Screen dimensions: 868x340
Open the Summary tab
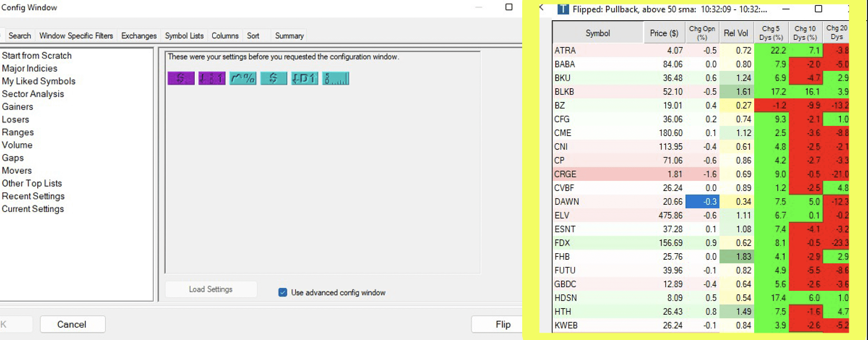(x=289, y=36)
